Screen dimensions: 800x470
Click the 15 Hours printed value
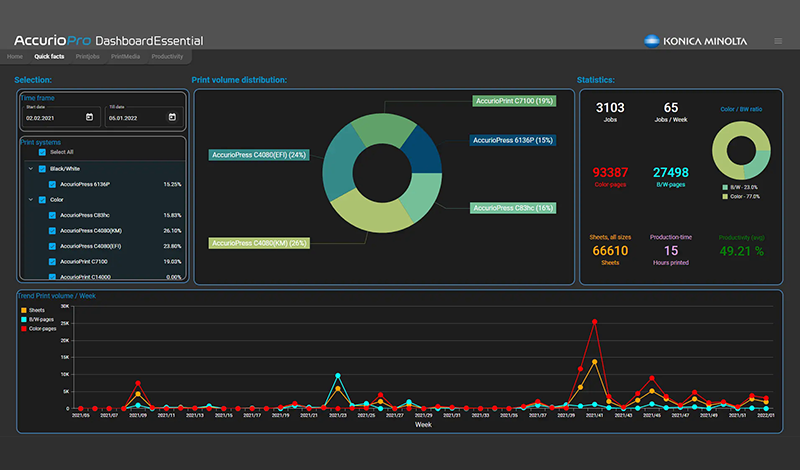coord(670,251)
